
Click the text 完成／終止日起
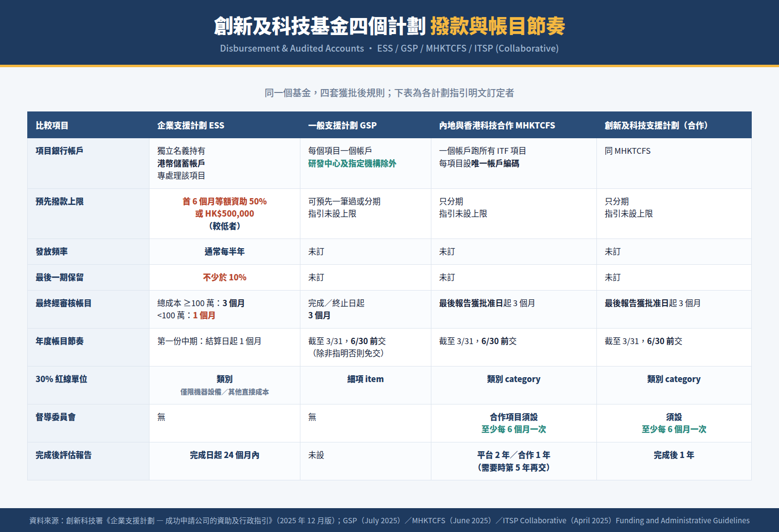pyautogui.click(x=336, y=303)
